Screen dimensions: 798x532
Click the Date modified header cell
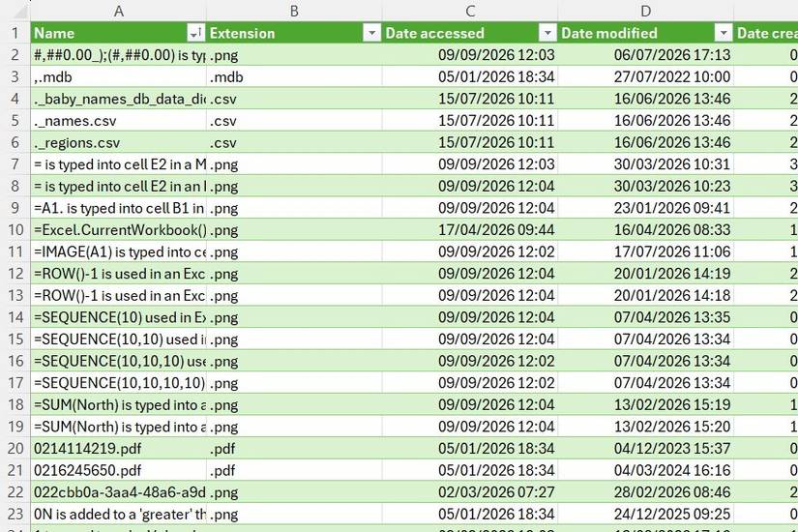coord(645,33)
